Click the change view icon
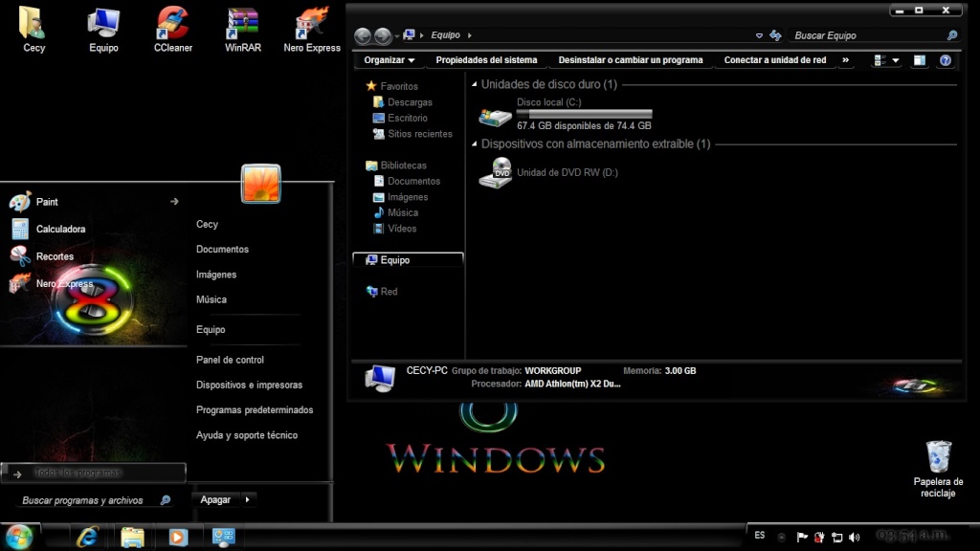Viewport: 980px width, 551px height. pos(880,60)
